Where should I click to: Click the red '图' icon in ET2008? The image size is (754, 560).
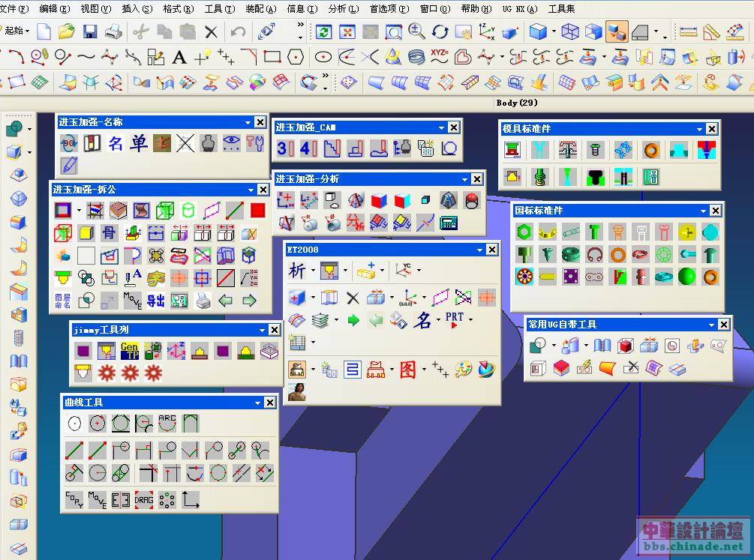tap(407, 369)
